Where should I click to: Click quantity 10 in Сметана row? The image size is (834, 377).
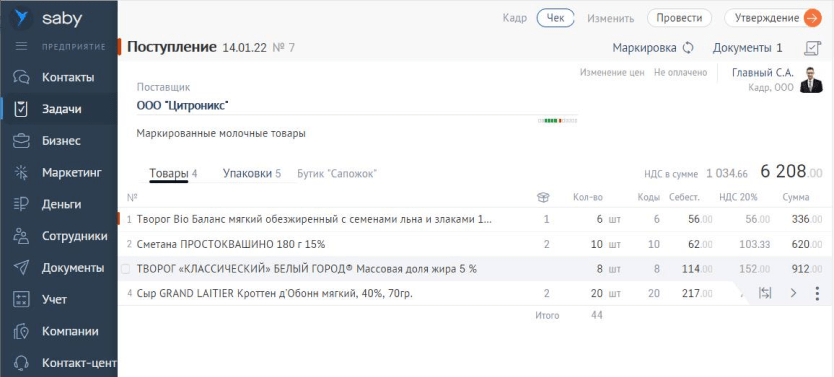597,244
